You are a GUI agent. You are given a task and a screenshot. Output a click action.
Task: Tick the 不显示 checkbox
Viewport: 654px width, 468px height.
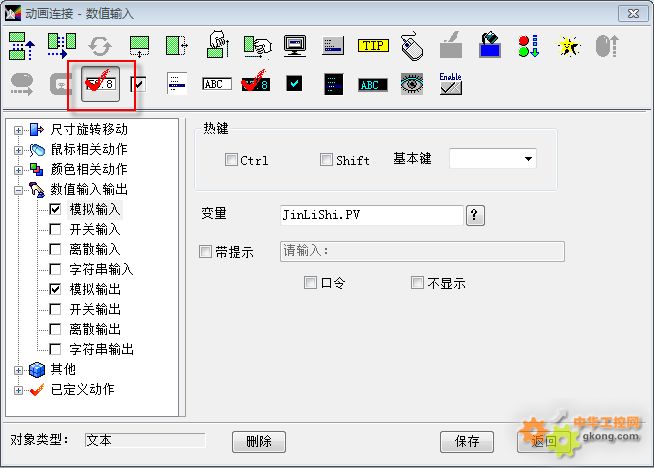tap(417, 282)
